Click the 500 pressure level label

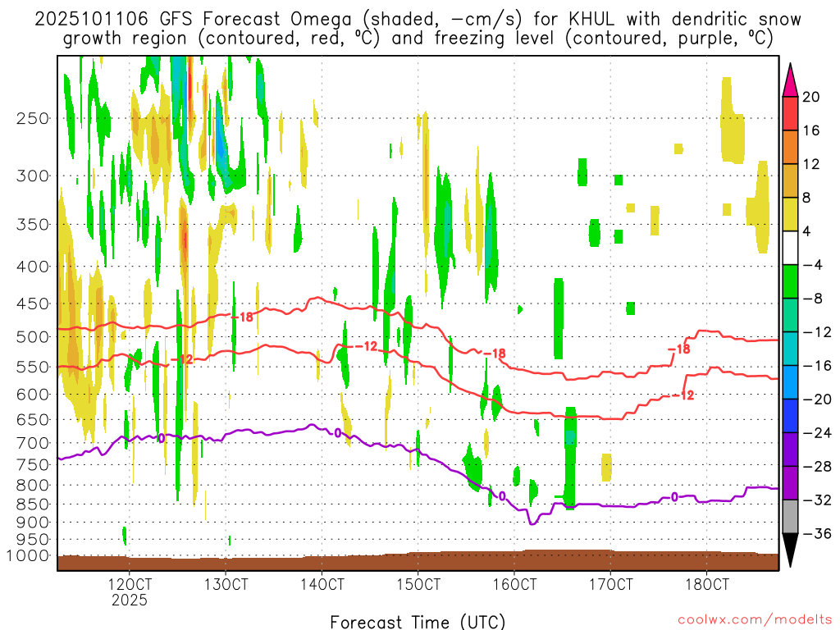pyautogui.click(x=33, y=337)
